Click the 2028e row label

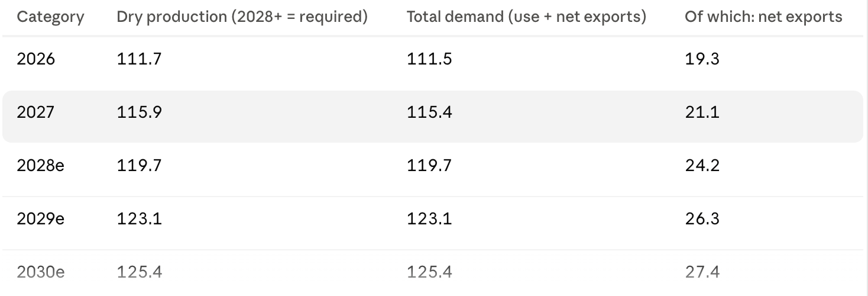pos(40,165)
